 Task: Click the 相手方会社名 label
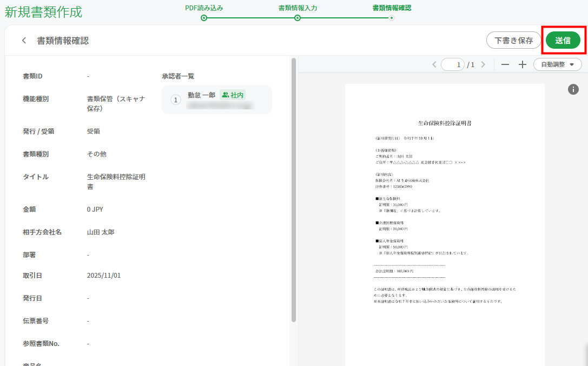(x=42, y=232)
